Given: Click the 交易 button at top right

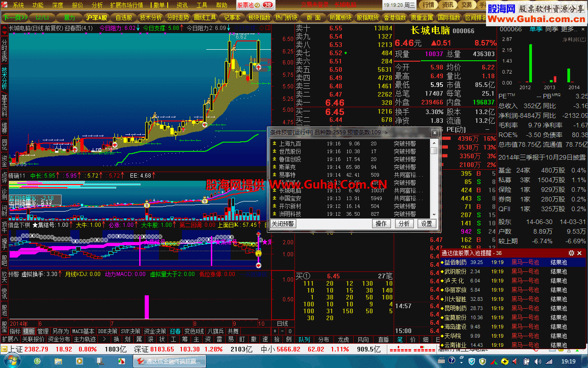Looking at the screenshot, I should (466, 5).
